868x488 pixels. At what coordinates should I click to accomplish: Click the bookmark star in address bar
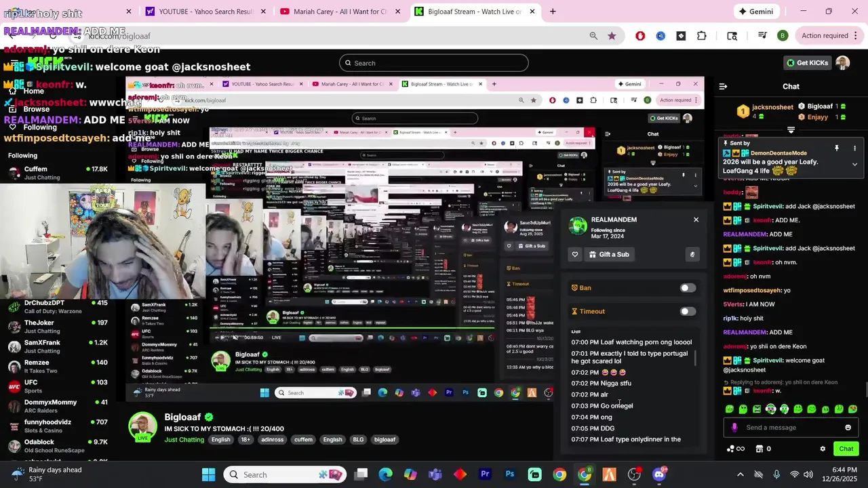[x=612, y=36]
